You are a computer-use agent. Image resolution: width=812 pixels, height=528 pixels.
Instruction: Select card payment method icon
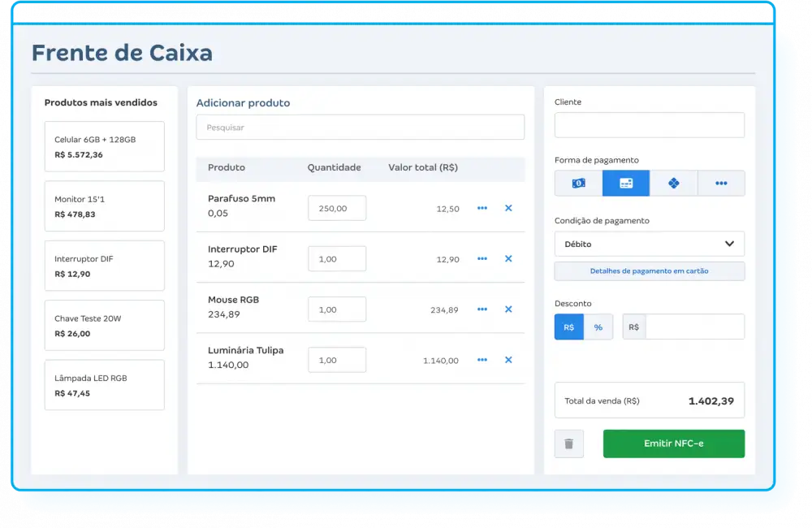point(626,183)
